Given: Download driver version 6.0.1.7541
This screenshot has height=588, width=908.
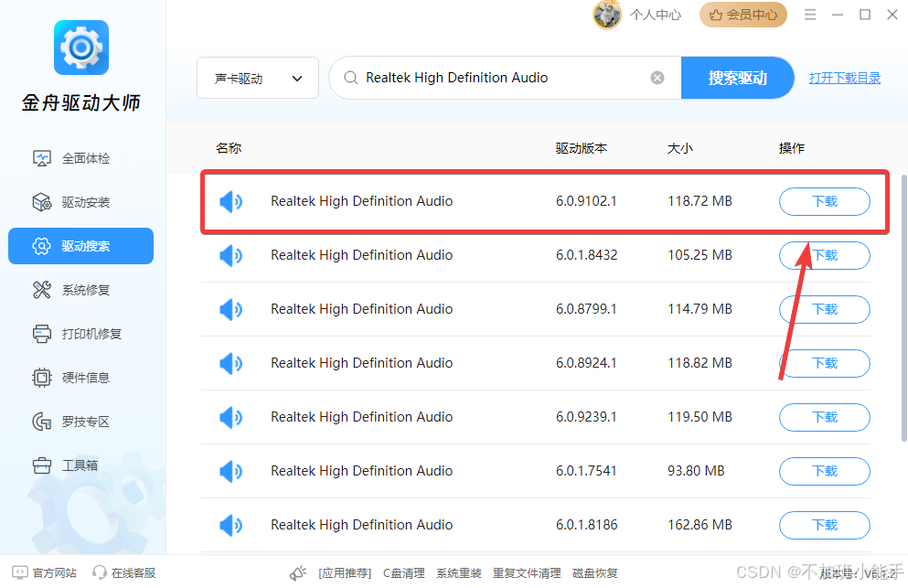Looking at the screenshot, I should pos(825,471).
